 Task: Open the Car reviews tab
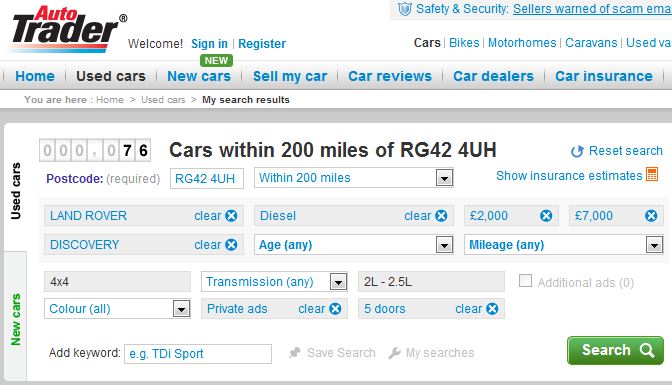click(390, 76)
